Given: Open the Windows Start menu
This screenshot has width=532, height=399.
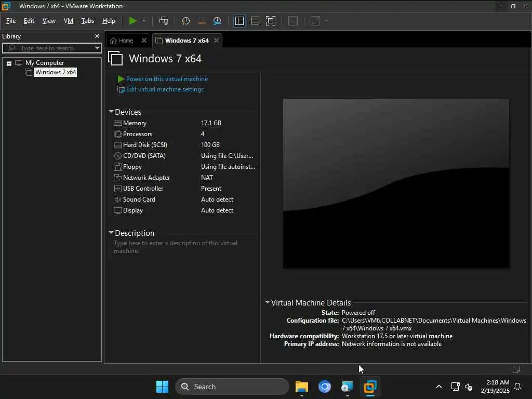Looking at the screenshot, I should [162, 387].
